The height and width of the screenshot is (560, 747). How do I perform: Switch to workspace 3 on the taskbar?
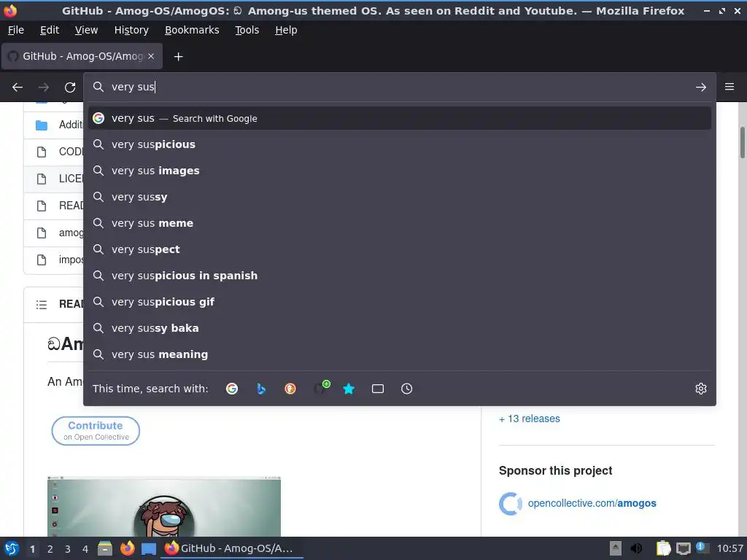tap(68, 549)
